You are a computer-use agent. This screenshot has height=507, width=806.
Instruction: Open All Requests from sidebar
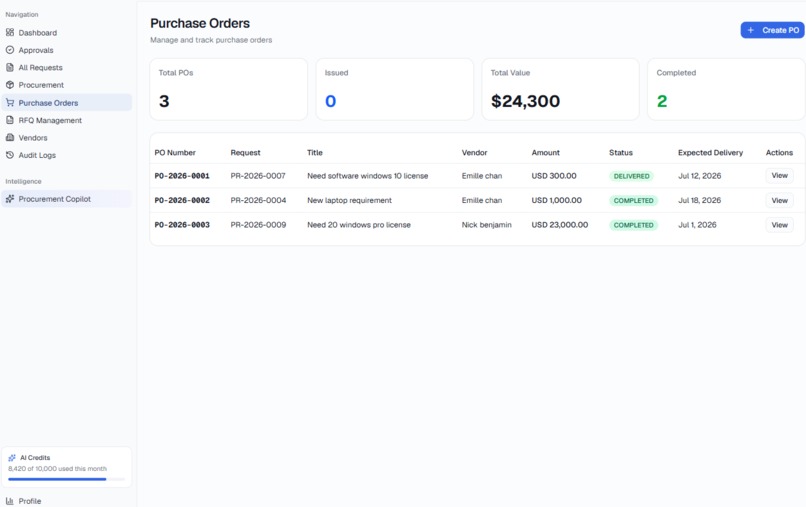point(66,67)
